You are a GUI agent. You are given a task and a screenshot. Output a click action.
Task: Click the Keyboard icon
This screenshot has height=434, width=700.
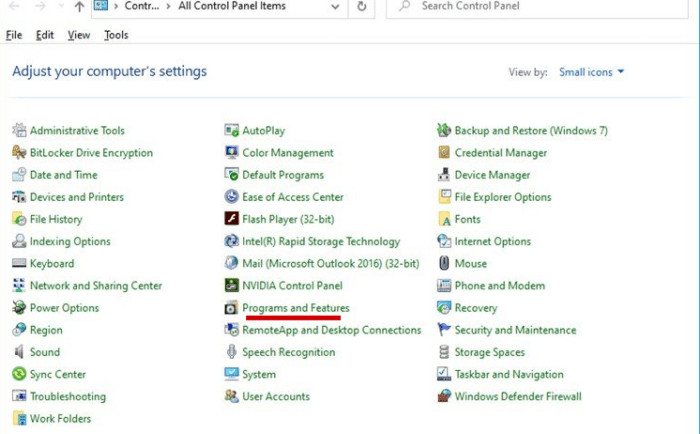coord(19,263)
